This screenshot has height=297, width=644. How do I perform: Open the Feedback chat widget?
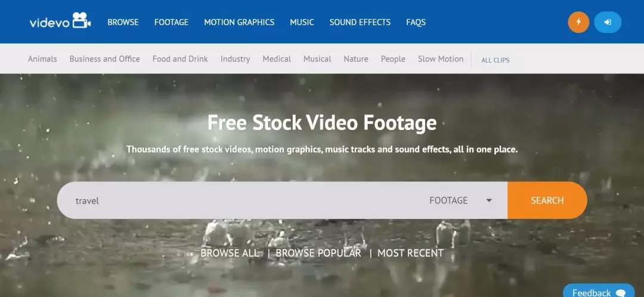[599, 292]
